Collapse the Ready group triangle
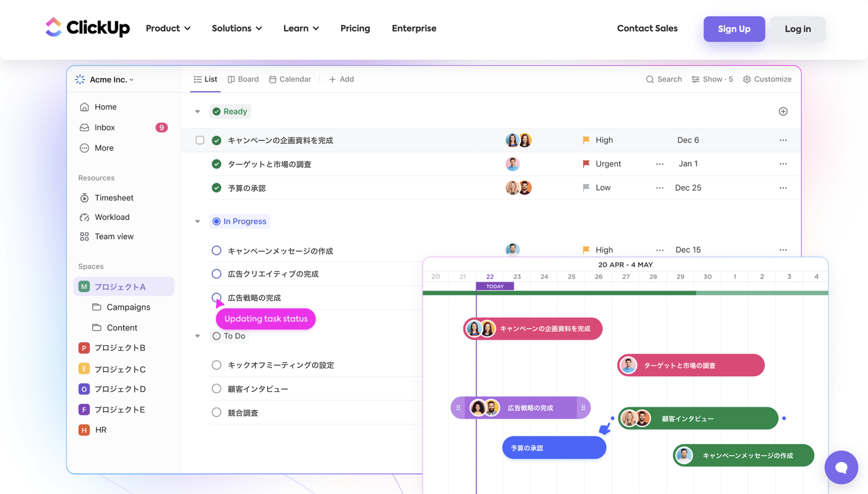Image resolution: width=868 pixels, height=494 pixels. (197, 112)
